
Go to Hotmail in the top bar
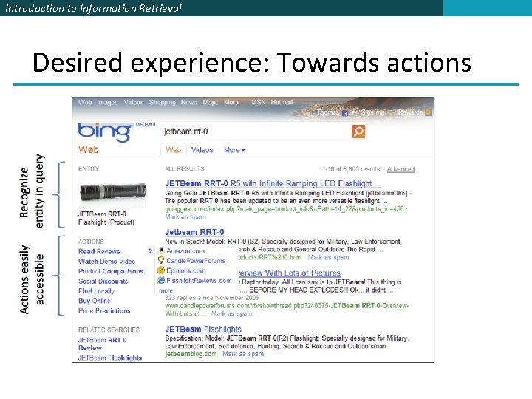coord(282,102)
